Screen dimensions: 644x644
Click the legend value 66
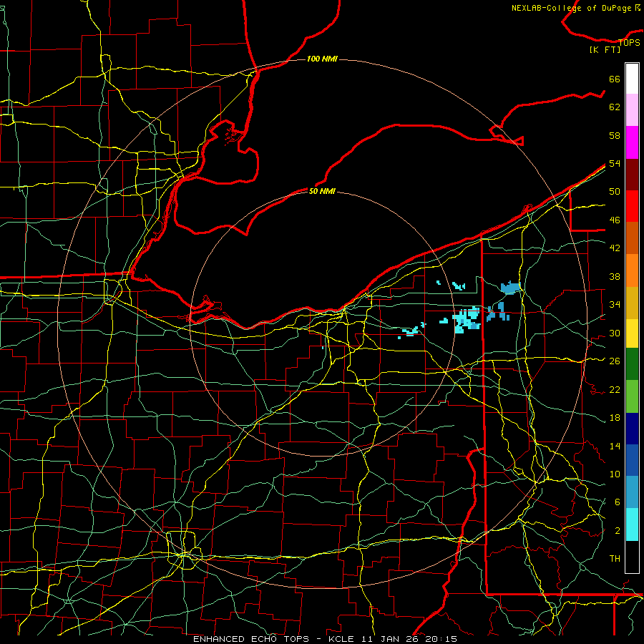pyautogui.click(x=615, y=79)
